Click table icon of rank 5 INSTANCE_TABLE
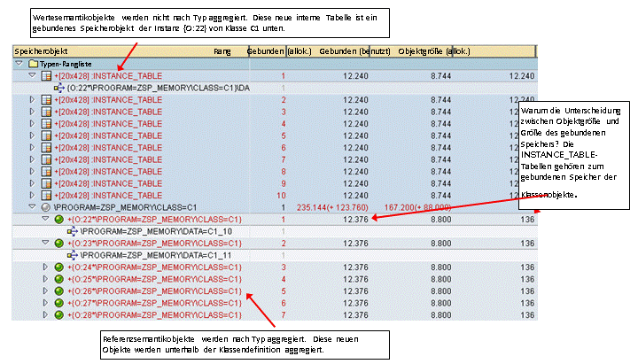Image resolution: width=638 pixels, height=364 pixels. click(46, 136)
